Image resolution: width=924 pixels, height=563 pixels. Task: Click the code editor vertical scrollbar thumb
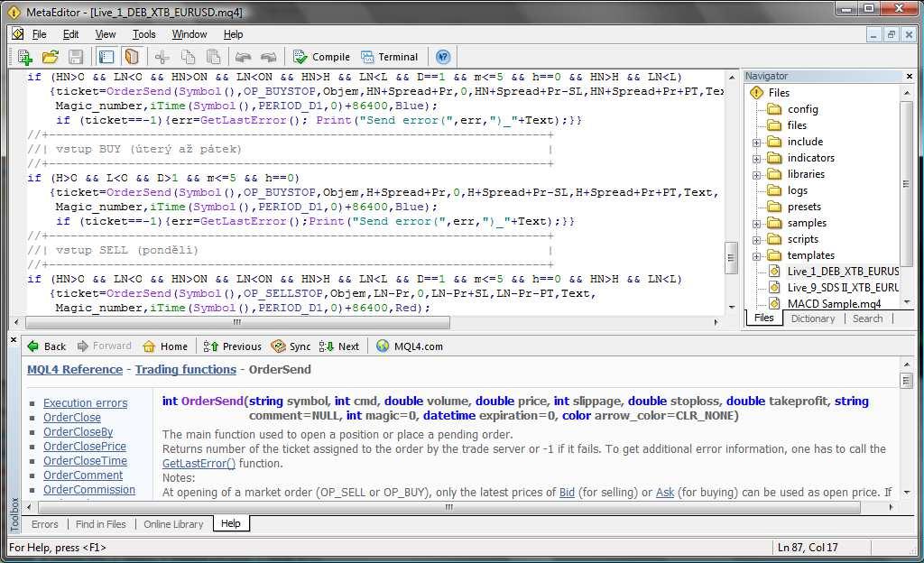click(731, 258)
